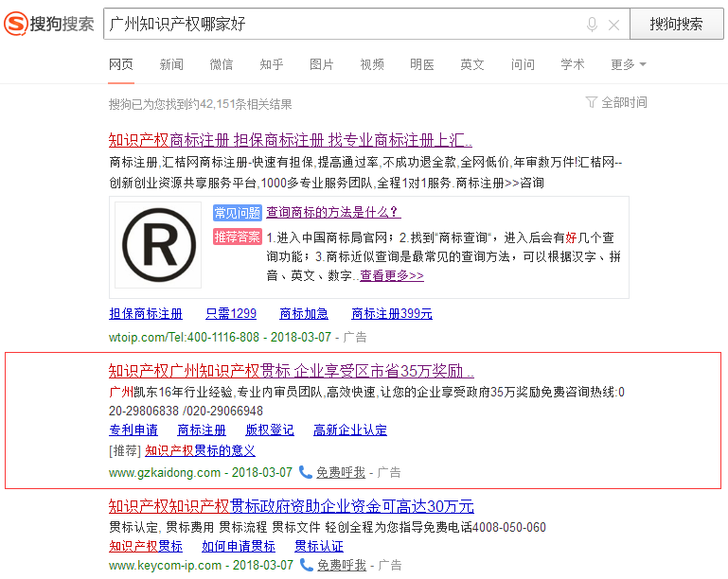Screen dimensions: 728x579
Task: Click the www.gzkaidong.com URL text
Action: [165, 473]
